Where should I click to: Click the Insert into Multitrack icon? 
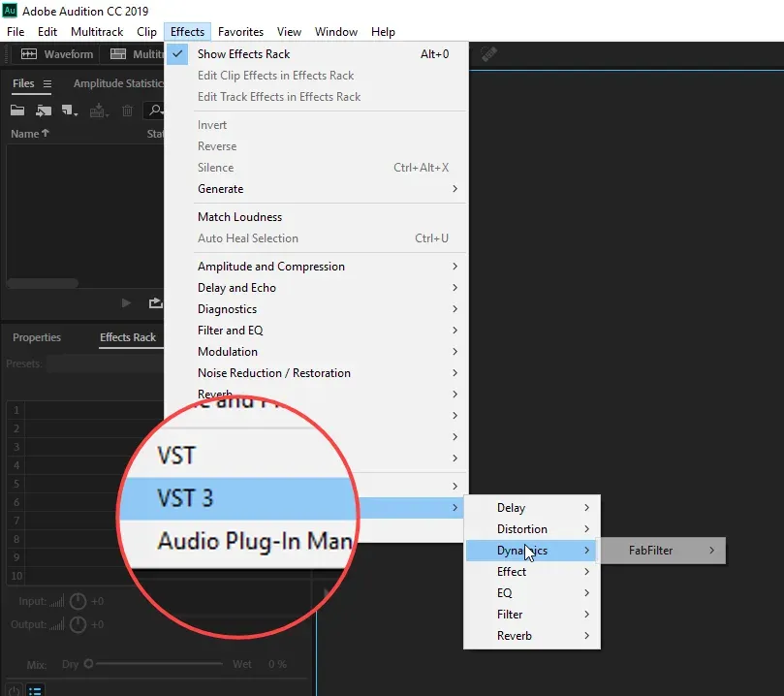click(99, 111)
